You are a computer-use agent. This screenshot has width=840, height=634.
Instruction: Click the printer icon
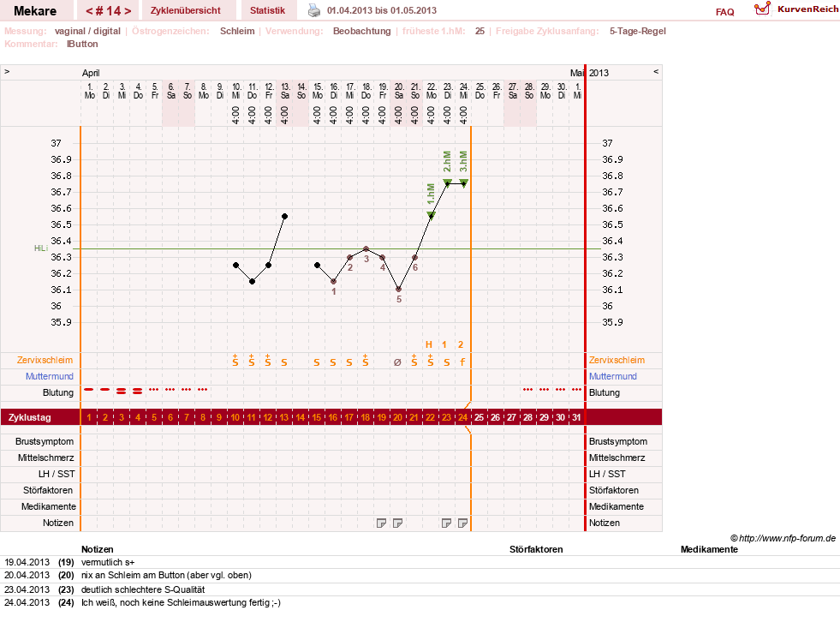[314, 10]
